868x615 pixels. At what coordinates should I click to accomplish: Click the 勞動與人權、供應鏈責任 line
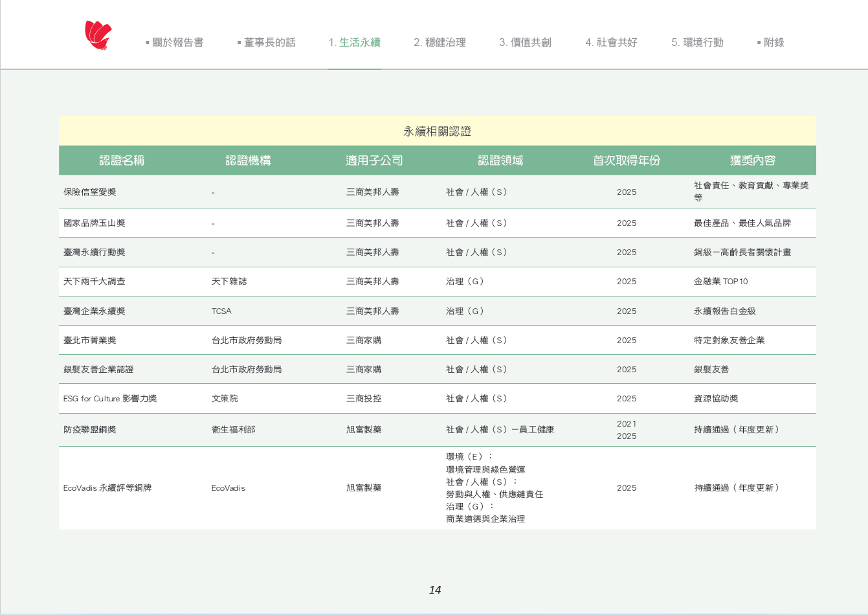pyautogui.click(x=495, y=495)
